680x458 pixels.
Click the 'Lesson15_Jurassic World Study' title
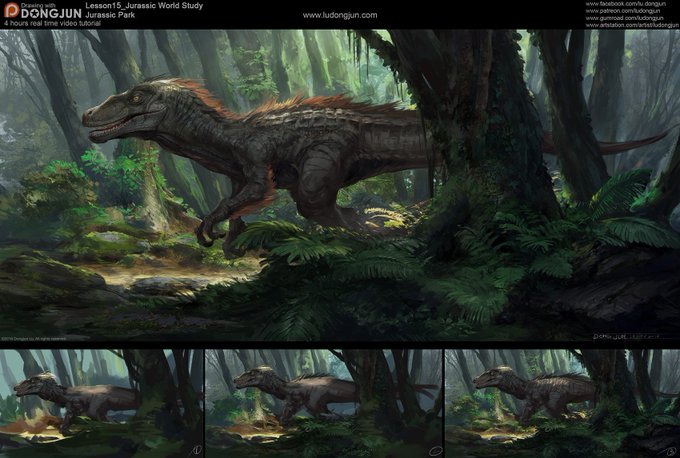click(144, 6)
